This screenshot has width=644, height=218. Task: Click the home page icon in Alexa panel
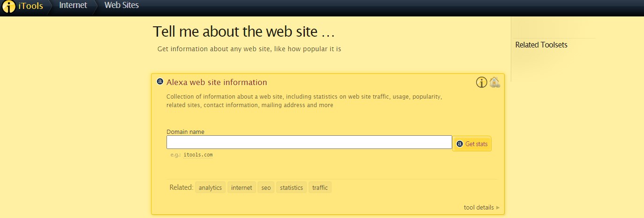click(494, 82)
